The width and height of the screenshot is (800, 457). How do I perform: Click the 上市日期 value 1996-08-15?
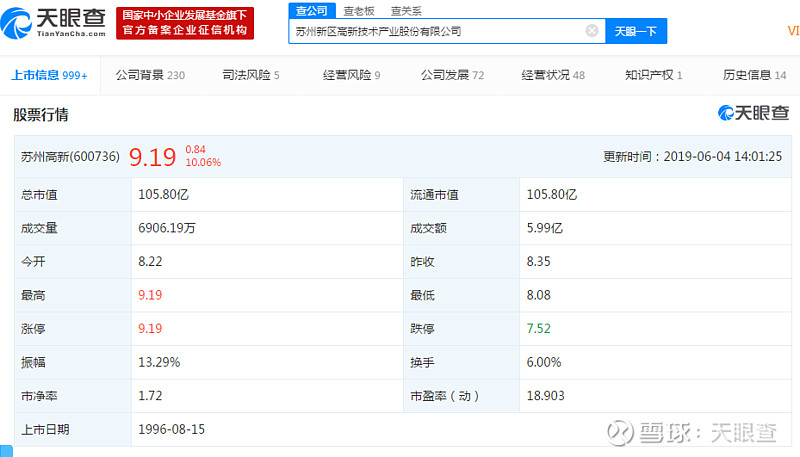pos(171,429)
